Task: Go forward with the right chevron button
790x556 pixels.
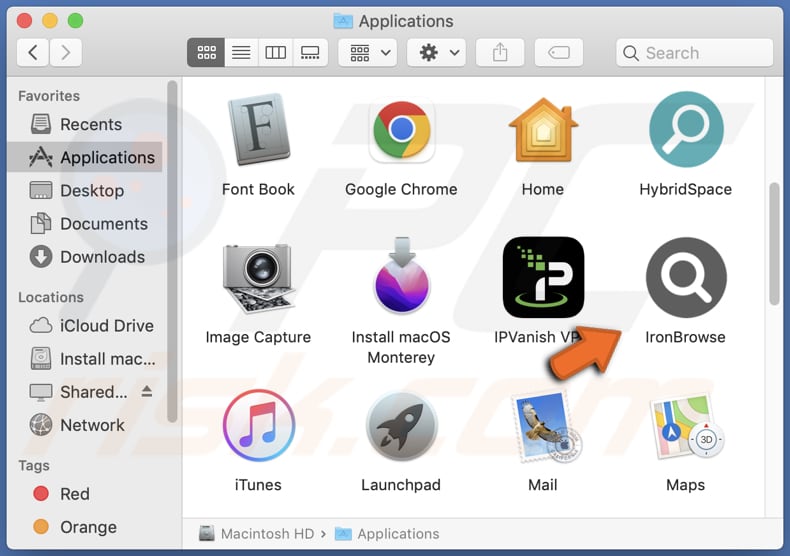Action: (x=65, y=52)
